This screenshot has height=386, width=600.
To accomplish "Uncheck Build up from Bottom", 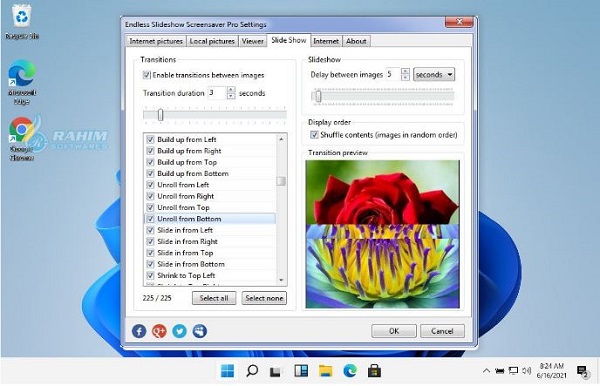I will coord(150,173).
